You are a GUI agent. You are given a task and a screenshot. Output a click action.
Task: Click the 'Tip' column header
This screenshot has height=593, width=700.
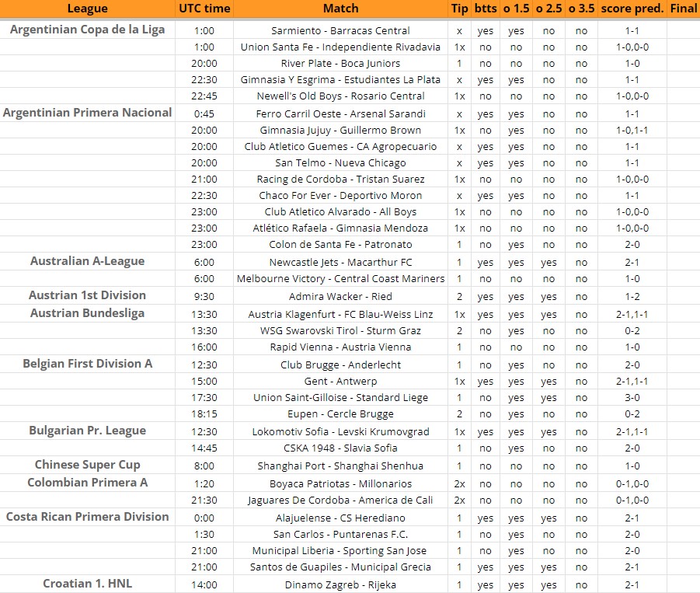(x=459, y=9)
